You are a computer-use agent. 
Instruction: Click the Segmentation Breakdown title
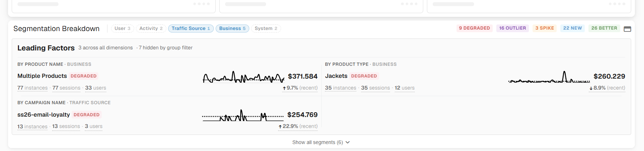click(x=56, y=29)
